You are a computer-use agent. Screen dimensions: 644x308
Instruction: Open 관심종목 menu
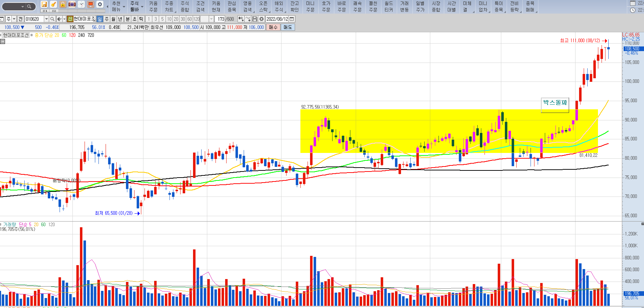pos(232,6)
